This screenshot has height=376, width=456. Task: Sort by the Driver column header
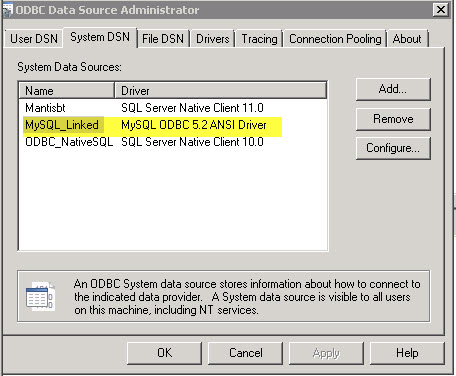click(x=220, y=90)
